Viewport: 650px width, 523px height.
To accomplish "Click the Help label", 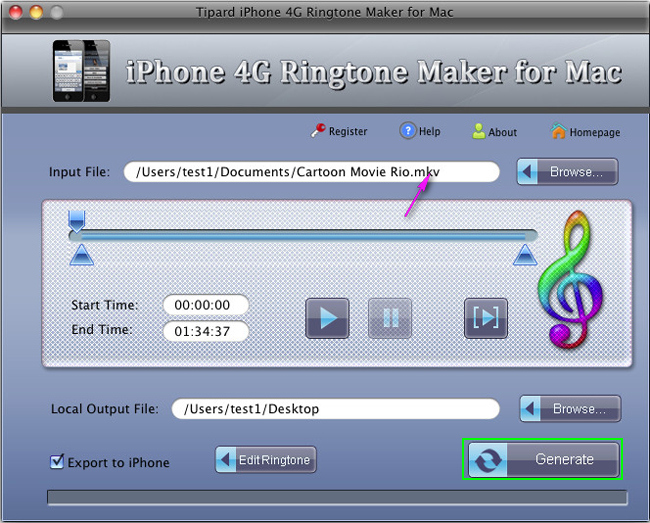I will pos(429,131).
